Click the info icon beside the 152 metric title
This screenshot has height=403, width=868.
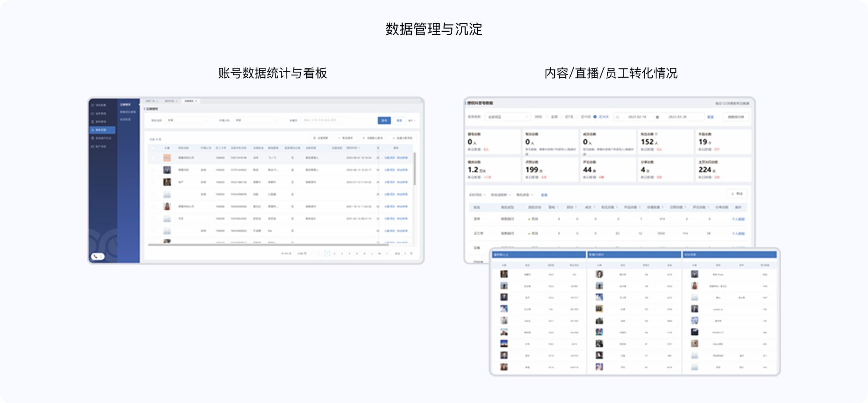[656, 134]
